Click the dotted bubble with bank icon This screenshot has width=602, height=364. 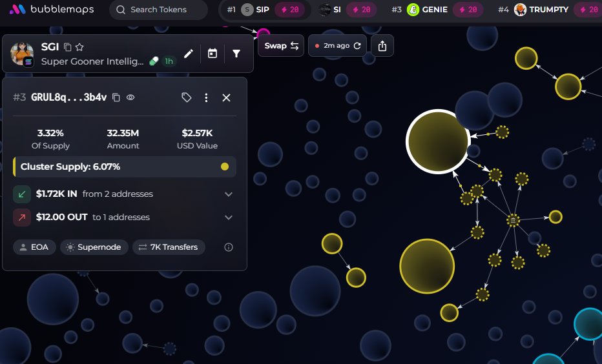click(514, 220)
